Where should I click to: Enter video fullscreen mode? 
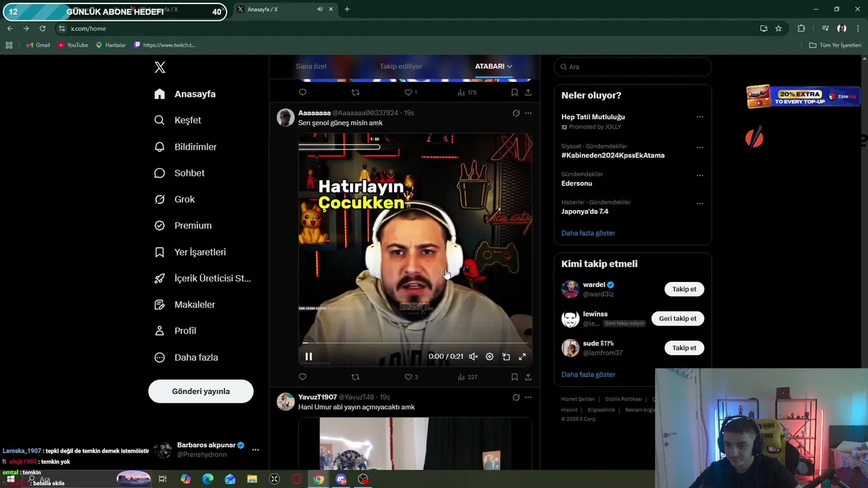click(522, 357)
